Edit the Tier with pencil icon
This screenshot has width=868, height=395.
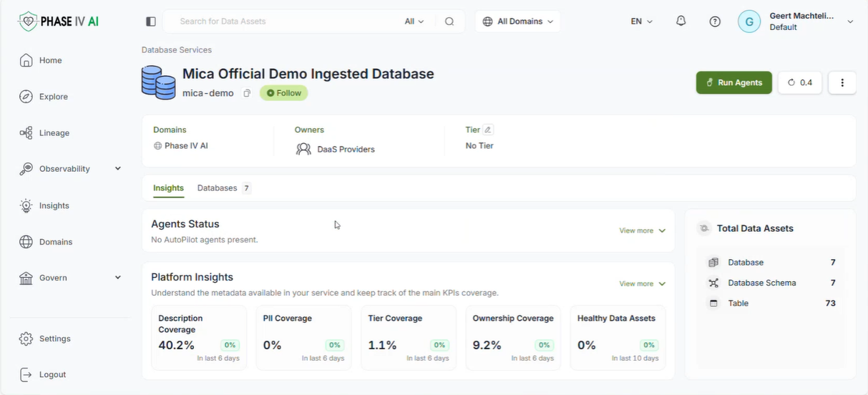click(x=488, y=130)
